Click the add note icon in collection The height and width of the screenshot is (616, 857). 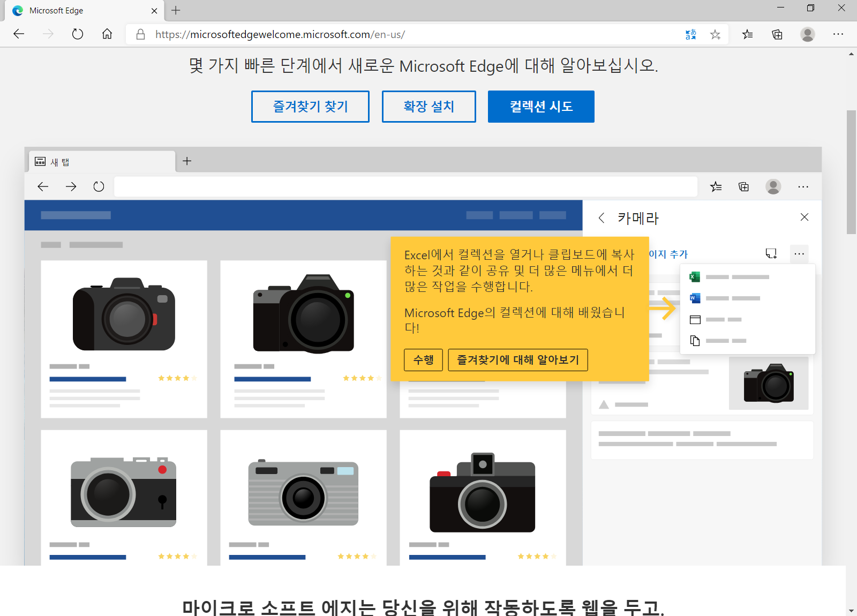coord(771,253)
